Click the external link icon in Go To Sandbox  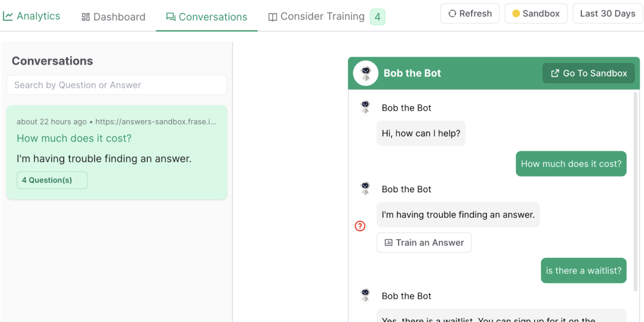point(555,73)
